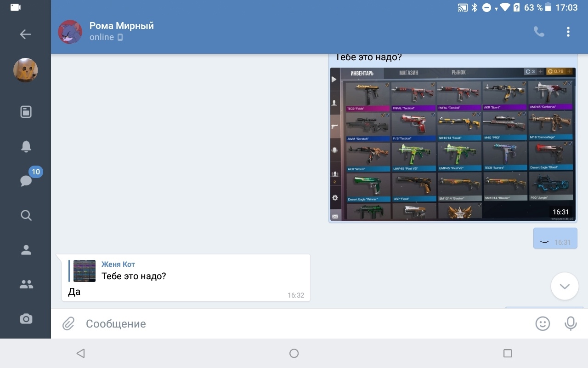588x368 pixels.
Task: Open the weapon inventory screenshot image
Action: point(452,144)
